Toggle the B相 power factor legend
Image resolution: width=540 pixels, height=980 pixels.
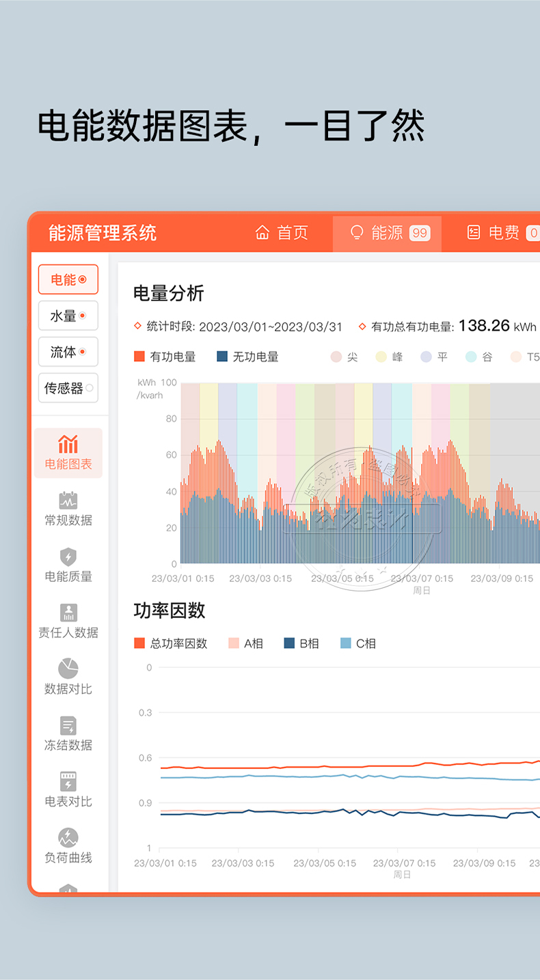pyautogui.click(x=301, y=643)
